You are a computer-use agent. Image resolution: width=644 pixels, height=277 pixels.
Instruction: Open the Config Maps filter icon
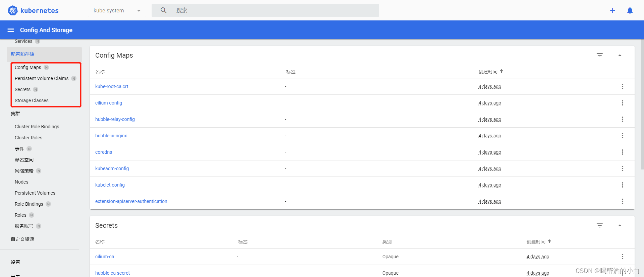click(x=600, y=55)
